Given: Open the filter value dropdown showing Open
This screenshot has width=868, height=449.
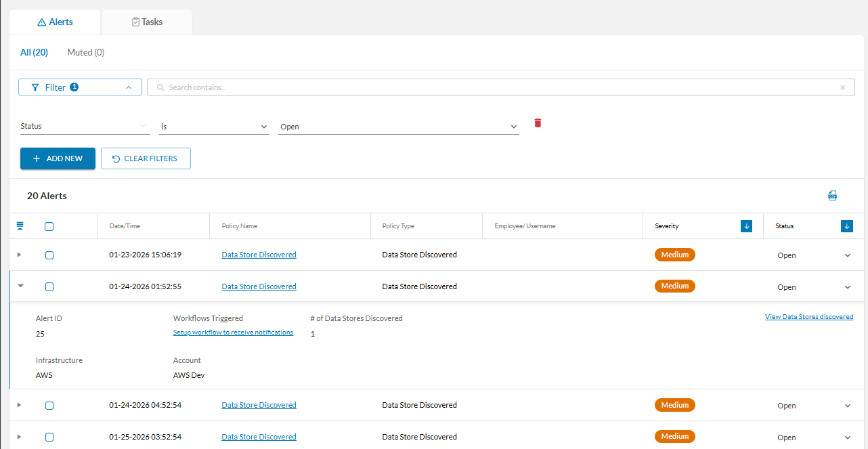Looking at the screenshot, I should coord(399,127).
